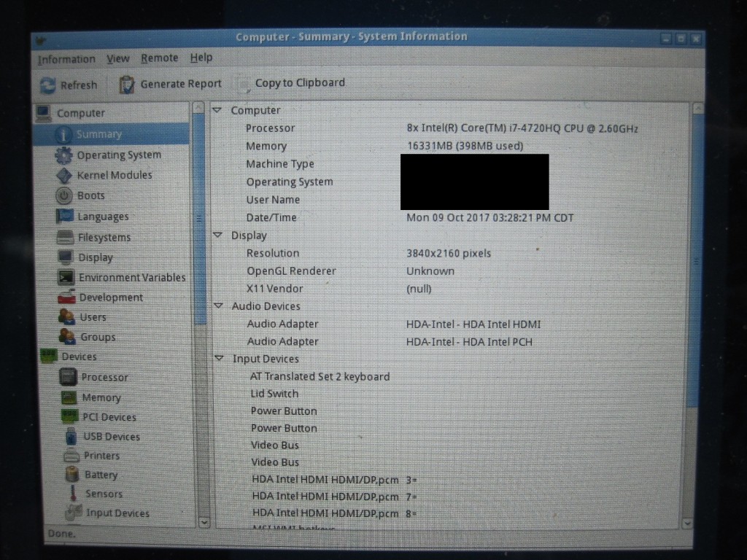The width and height of the screenshot is (747, 560).
Task: Select the Kernel Modules tree label
Action: click(115, 175)
